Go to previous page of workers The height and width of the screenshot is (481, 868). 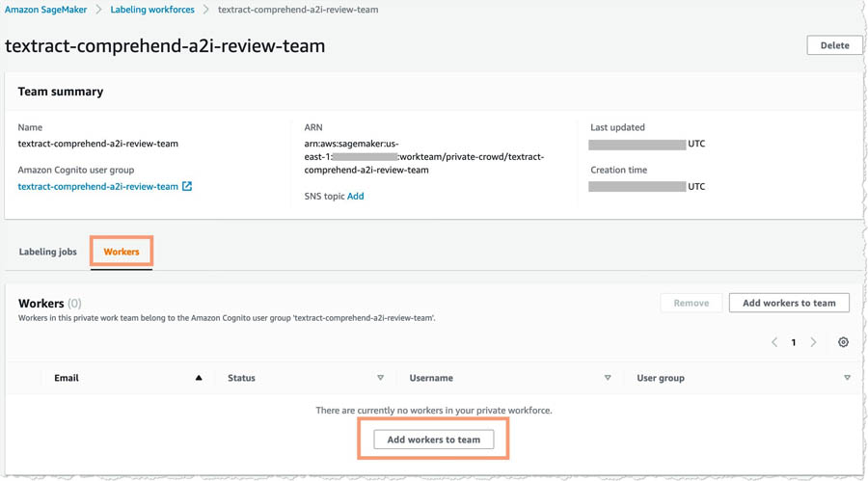pyautogui.click(x=773, y=342)
